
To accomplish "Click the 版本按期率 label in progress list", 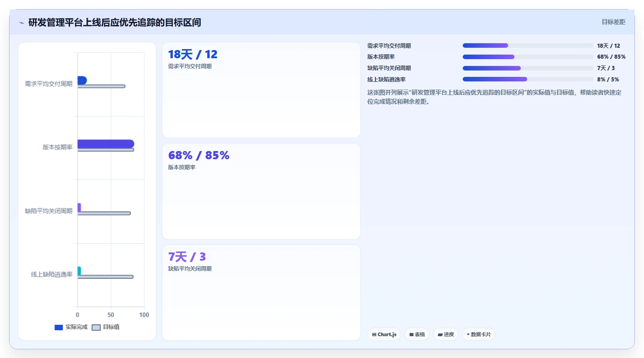I will click(x=381, y=57).
